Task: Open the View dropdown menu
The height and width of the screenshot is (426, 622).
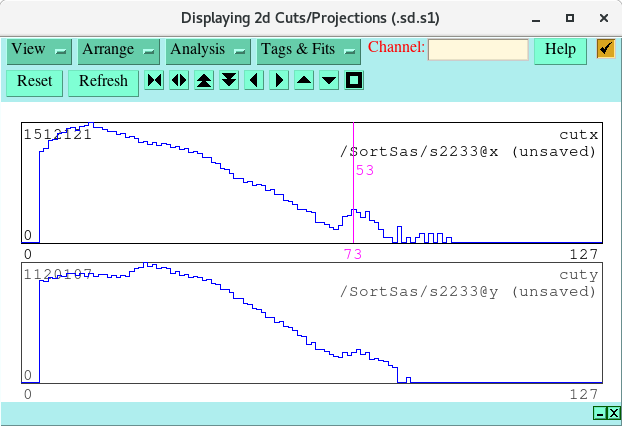Action: tap(39, 50)
